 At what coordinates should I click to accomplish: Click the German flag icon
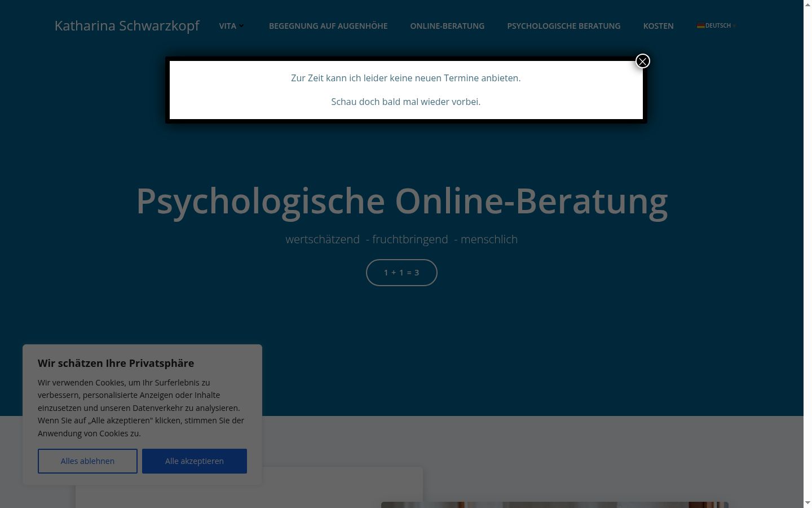tap(700, 25)
